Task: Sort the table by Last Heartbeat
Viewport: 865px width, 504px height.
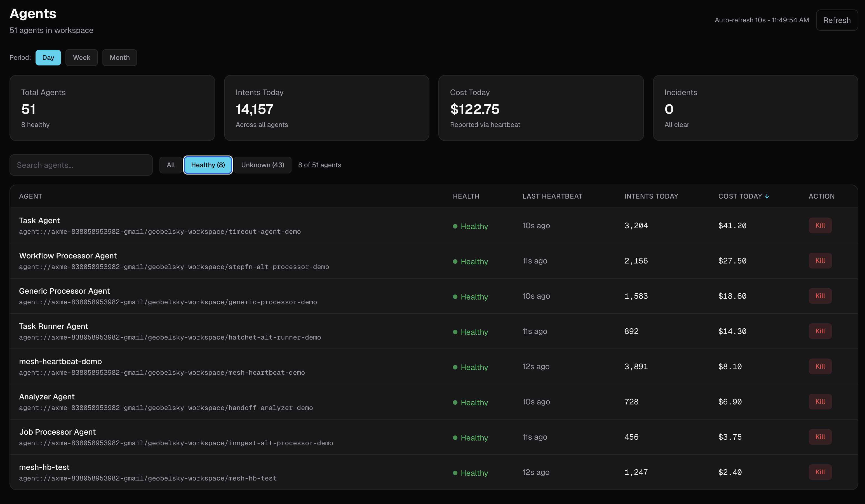Action: coord(552,196)
